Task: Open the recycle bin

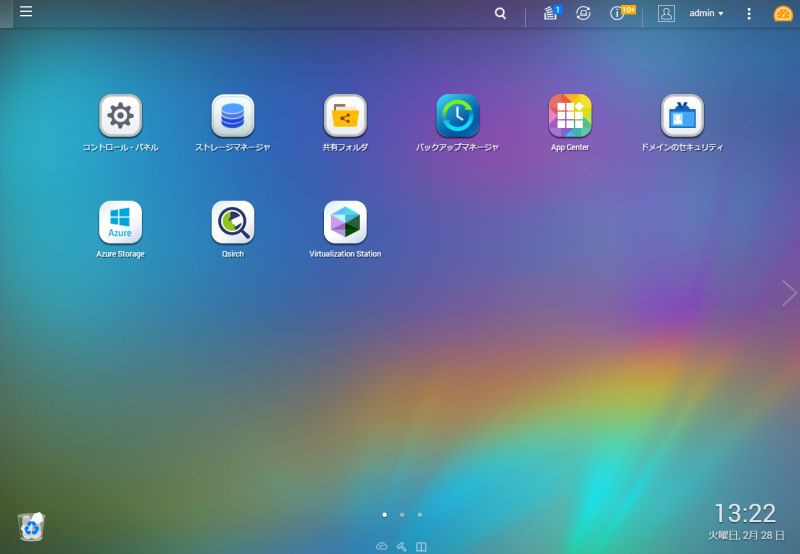Action: [31, 526]
